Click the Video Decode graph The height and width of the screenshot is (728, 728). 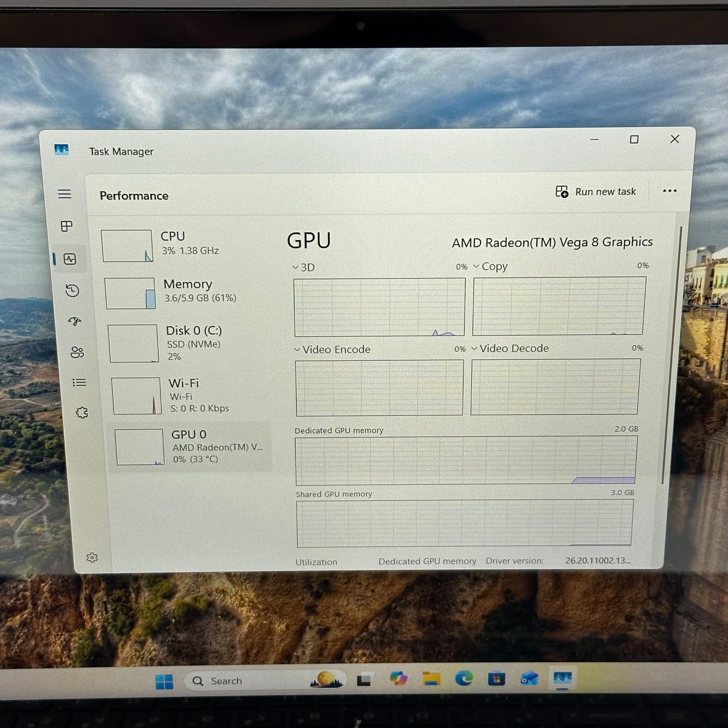pos(556,386)
